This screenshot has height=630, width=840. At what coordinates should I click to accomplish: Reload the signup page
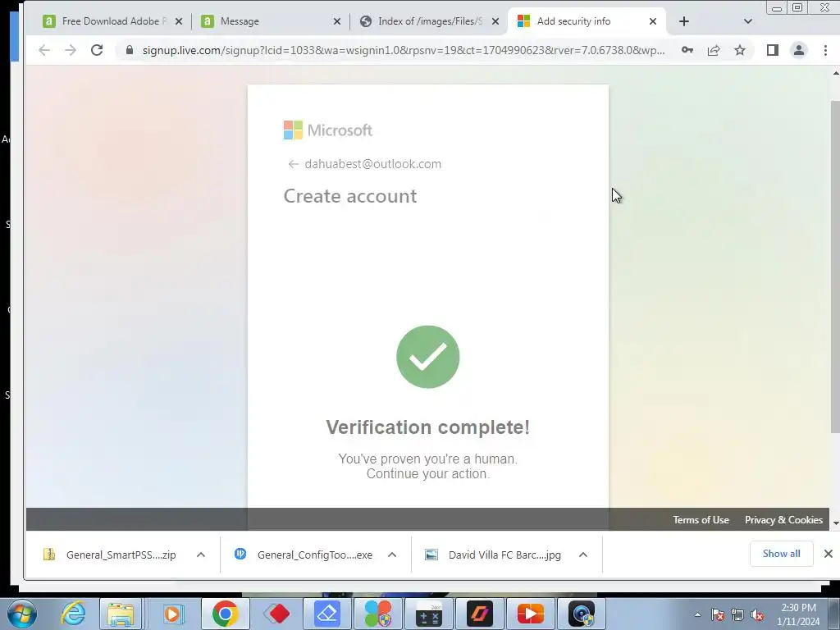click(97, 50)
